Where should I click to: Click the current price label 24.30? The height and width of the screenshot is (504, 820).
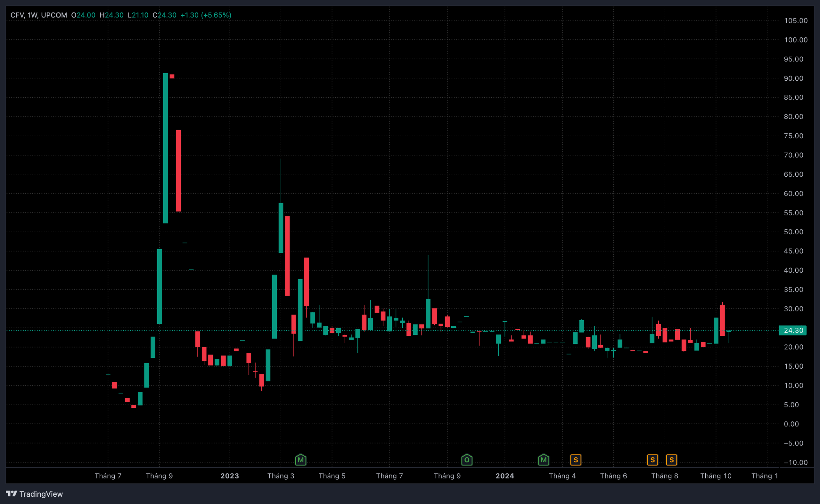pyautogui.click(x=793, y=330)
